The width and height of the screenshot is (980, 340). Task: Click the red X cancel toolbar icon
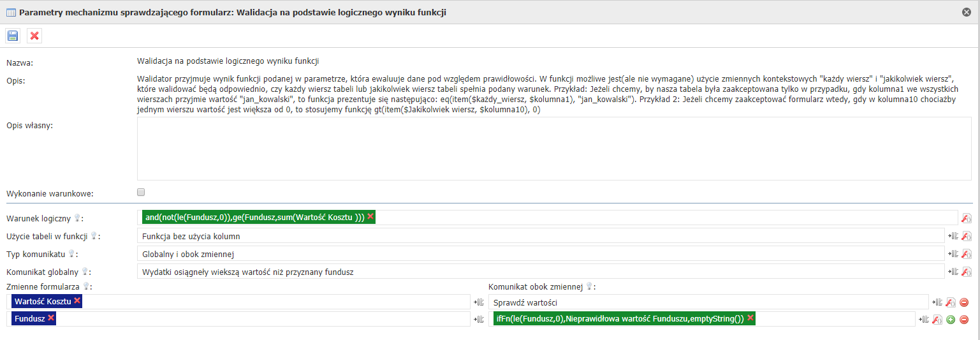(34, 36)
